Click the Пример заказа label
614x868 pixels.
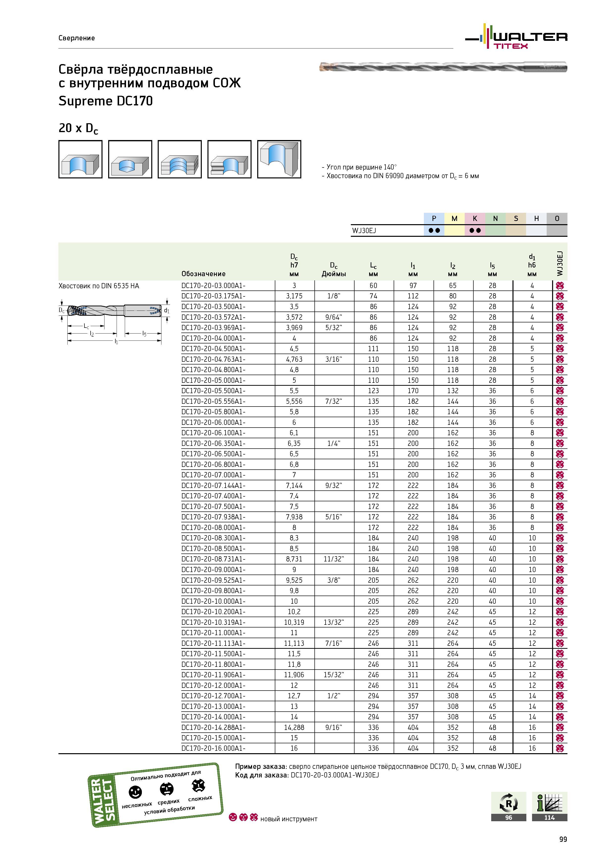point(261,767)
